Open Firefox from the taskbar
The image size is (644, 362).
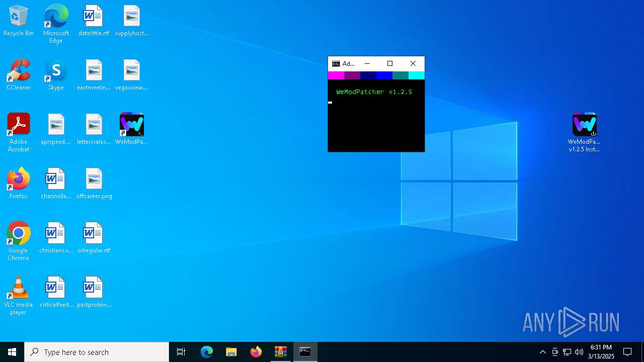pos(256,352)
